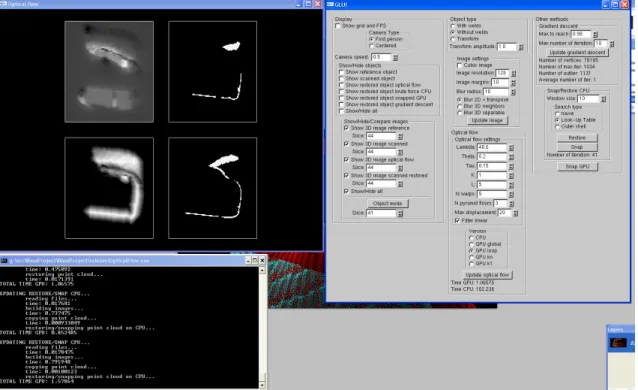Select Blur 2D + transpose option
The width and height of the screenshot is (638, 390).
460,99
